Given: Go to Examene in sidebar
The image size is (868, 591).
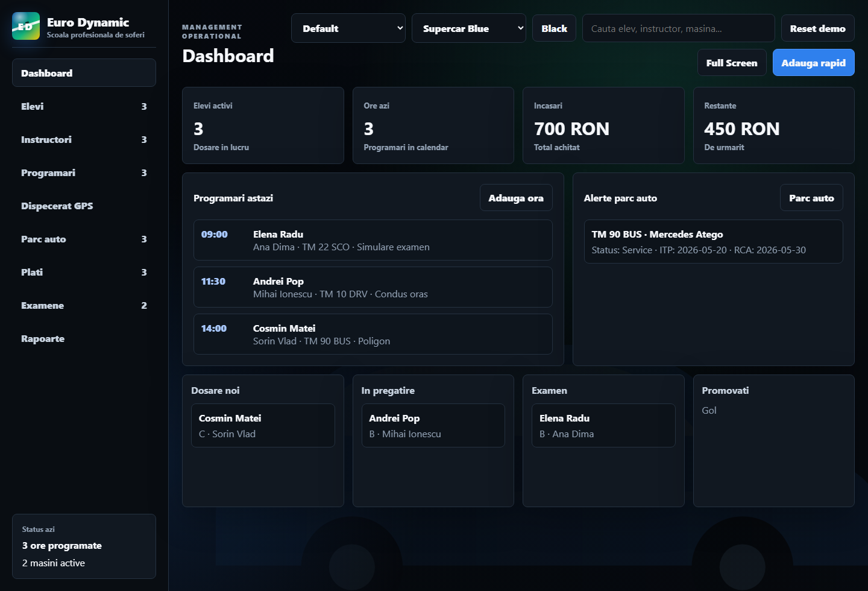Looking at the screenshot, I should point(84,305).
